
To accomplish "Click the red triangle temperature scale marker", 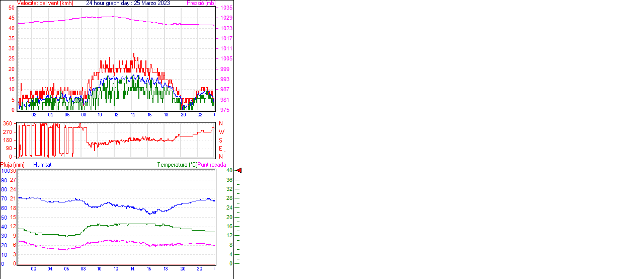I will click(239, 171).
